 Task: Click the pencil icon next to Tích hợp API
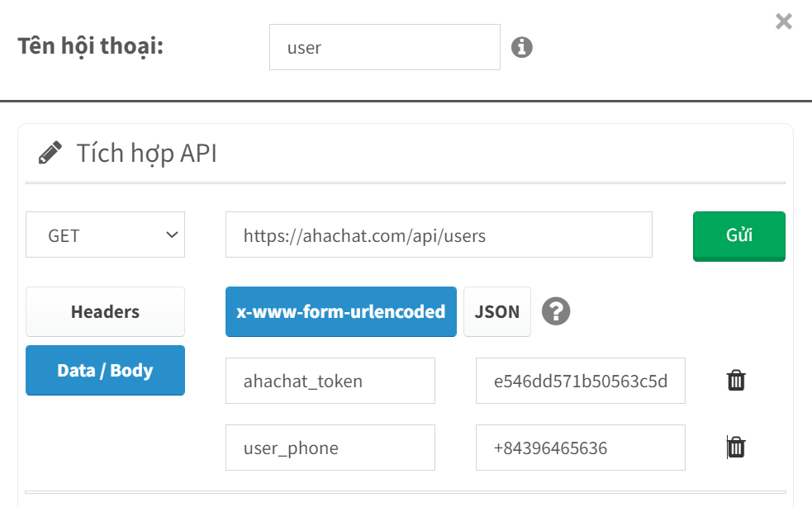click(50, 153)
